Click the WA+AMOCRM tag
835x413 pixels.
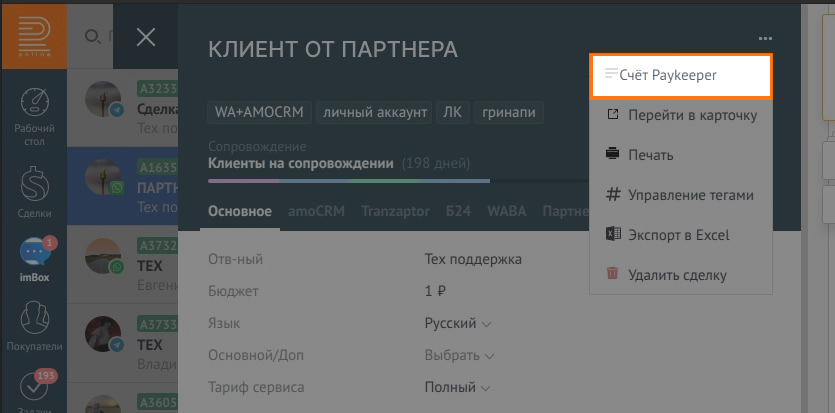pyautogui.click(x=259, y=112)
